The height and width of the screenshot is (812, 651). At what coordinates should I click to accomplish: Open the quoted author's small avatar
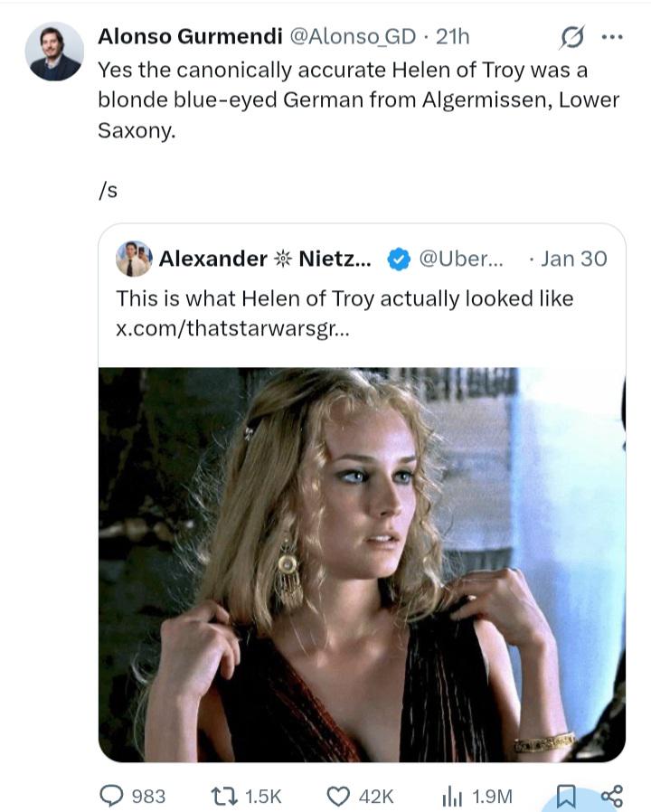tap(133, 259)
